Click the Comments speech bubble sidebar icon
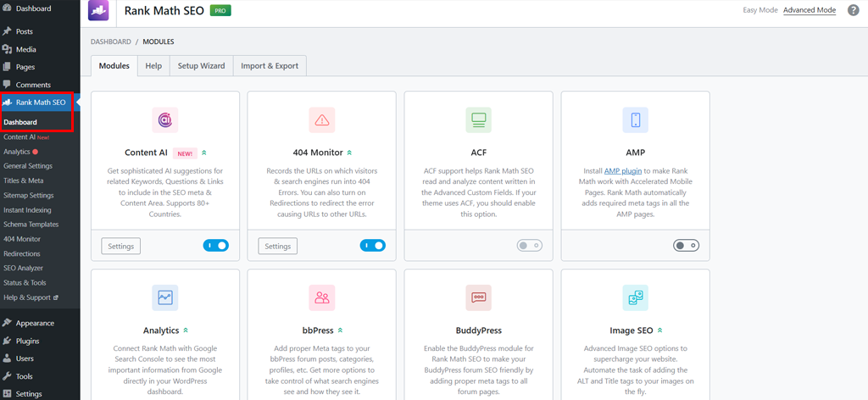Image resolution: width=868 pixels, height=400 pixels. [x=7, y=85]
